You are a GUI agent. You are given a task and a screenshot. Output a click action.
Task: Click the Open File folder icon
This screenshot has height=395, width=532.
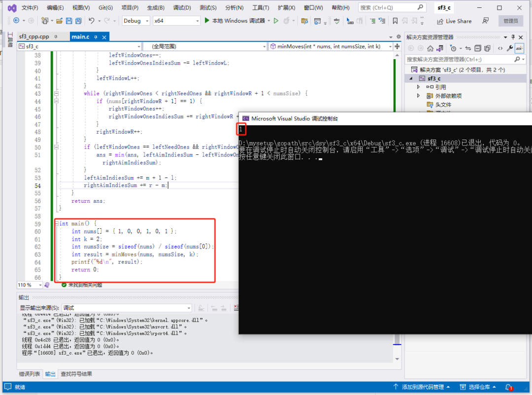pos(60,21)
